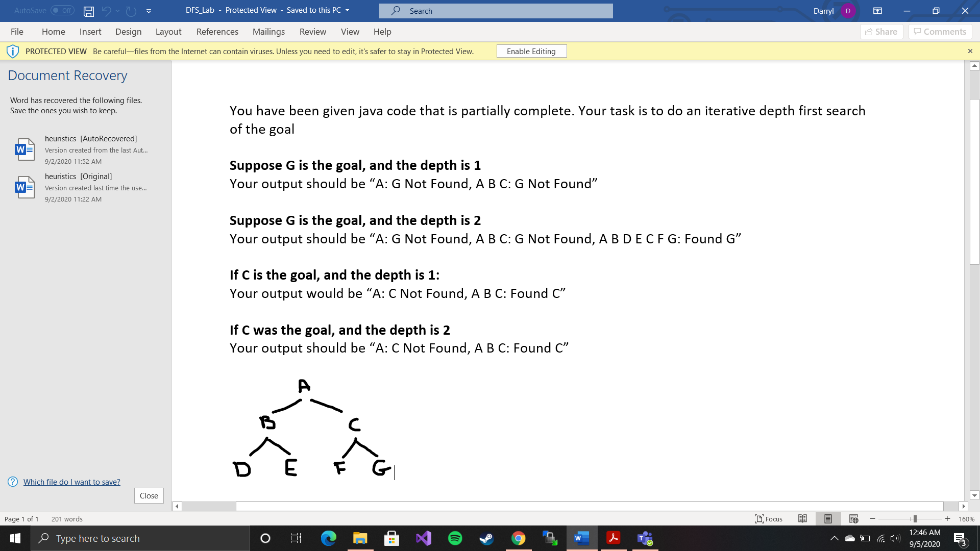The height and width of the screenshot is (551, 980).
Task: Open the Comments pane
Action: (x=940, y=31)
